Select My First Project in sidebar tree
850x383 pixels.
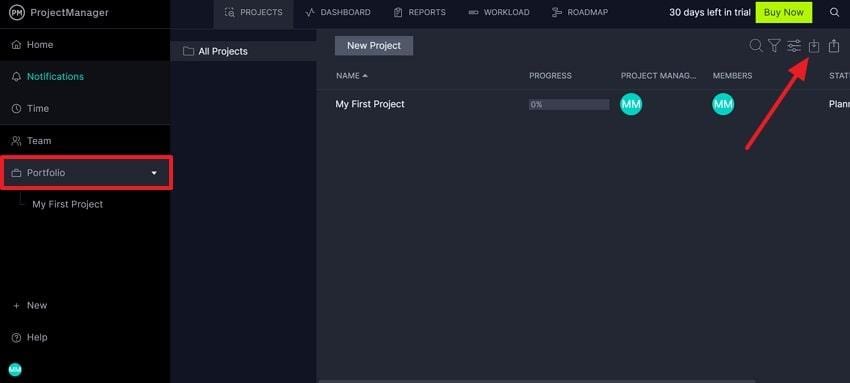click(67, 205)
